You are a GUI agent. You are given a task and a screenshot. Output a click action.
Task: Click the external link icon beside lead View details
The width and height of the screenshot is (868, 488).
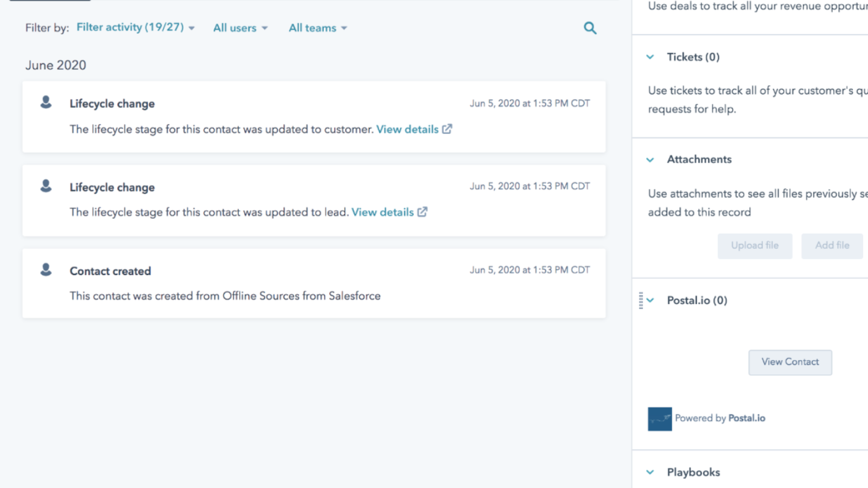(x=423, y=212)
